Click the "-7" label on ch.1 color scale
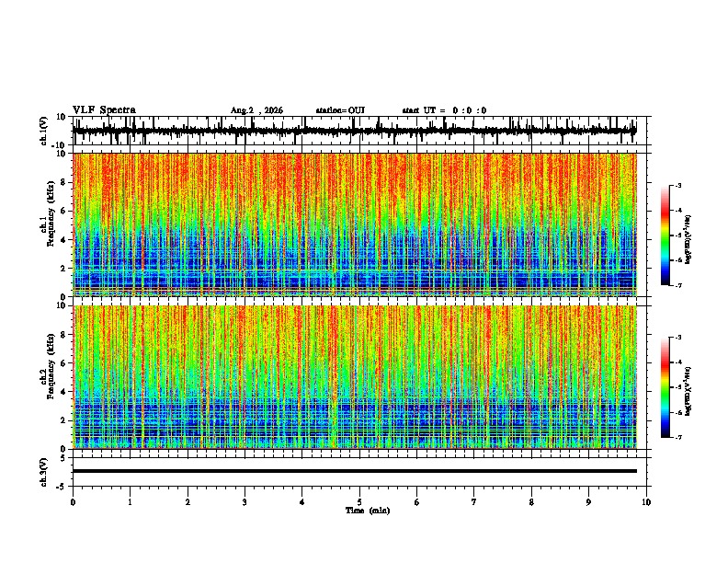 coord(678,285)
